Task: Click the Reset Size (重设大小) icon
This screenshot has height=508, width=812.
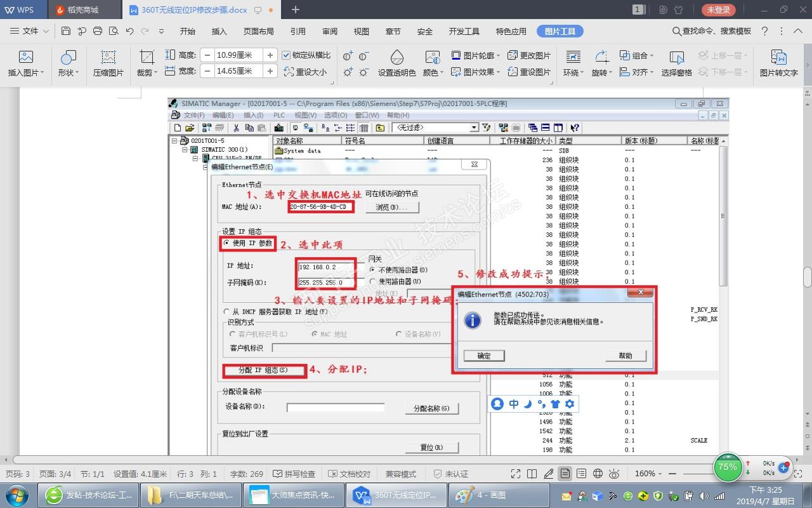Action: (x=289, y=72)
